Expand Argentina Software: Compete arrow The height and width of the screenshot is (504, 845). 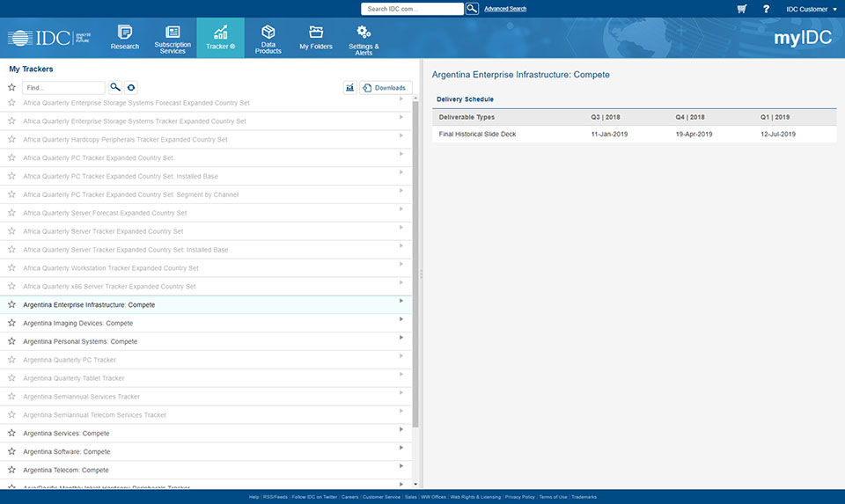pos(401,448)
